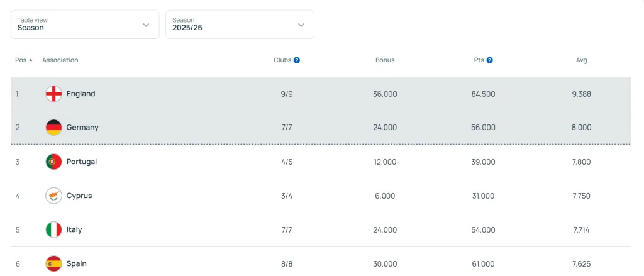Toggle the Pos column sort arrow
The image size is (644, 276).
(31, 60)
